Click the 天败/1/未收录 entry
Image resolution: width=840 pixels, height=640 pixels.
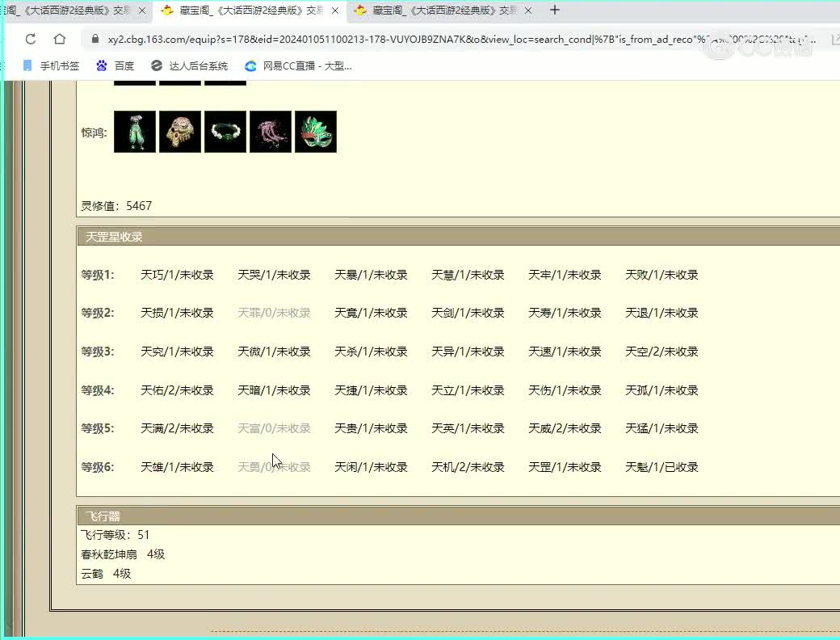661,275
